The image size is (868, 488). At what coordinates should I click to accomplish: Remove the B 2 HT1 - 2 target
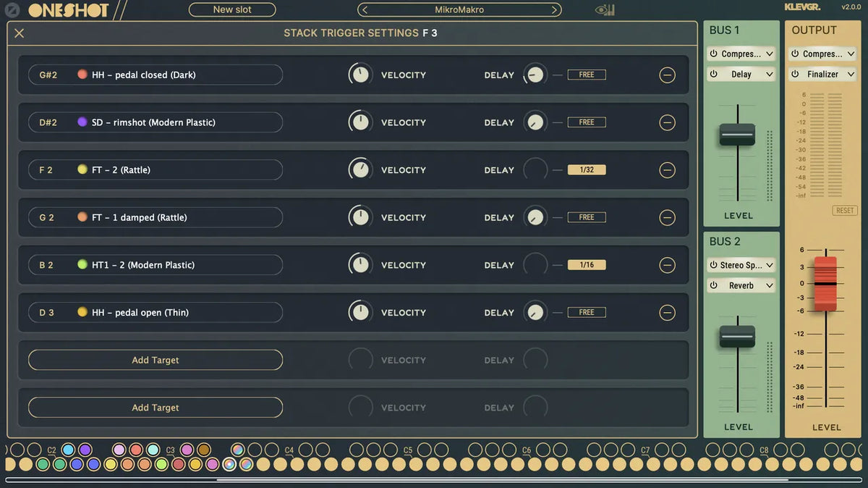667,265
